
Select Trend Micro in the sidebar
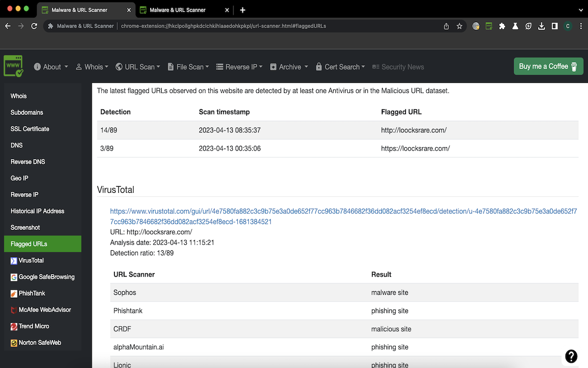tap(34, 326)
